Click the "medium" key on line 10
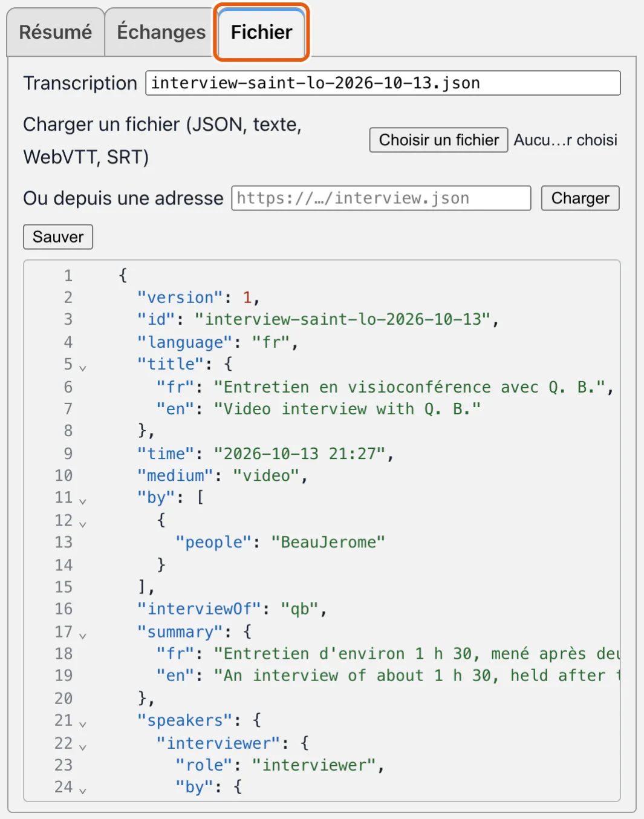Viewport: 644px width, 819px height. pos(175,475)
